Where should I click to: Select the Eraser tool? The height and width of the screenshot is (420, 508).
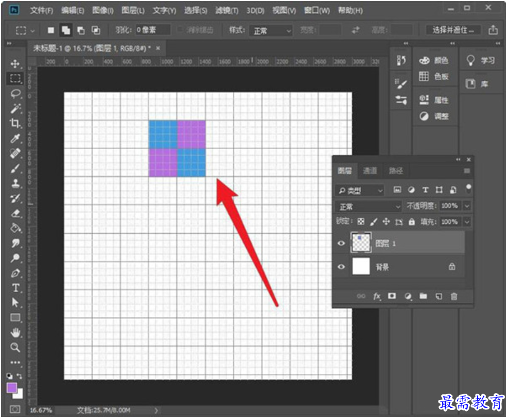[x=15, y=213]
